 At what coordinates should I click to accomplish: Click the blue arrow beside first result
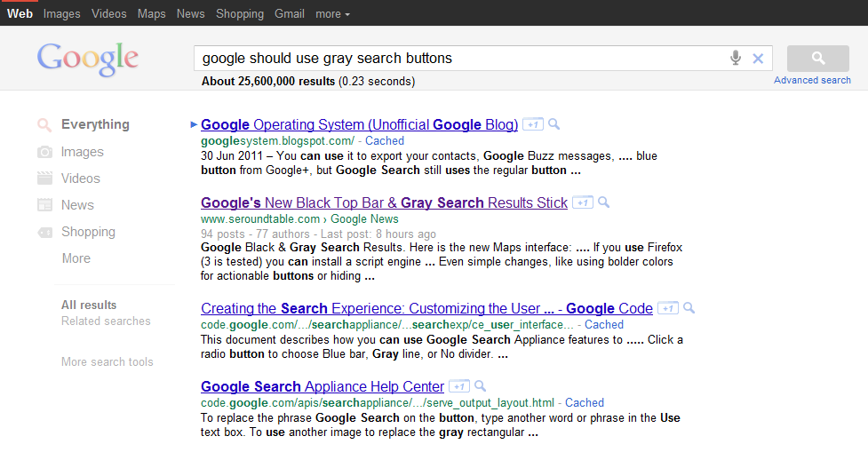[x=194, y=124]
